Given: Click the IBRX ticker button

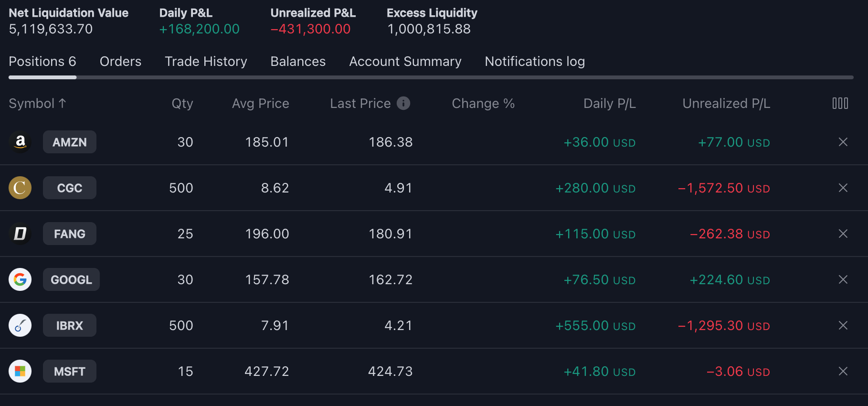Looking at the screenshot, I should [70, 325].
